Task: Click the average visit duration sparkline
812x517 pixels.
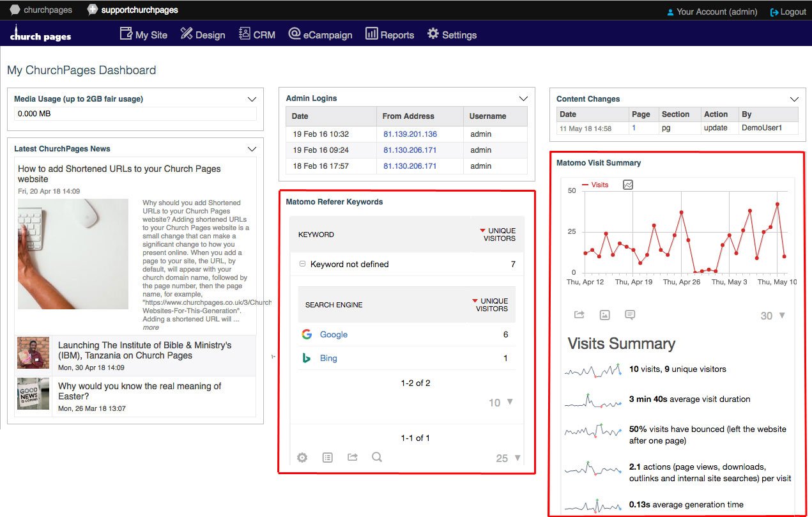Action: [x=593, y=400]
